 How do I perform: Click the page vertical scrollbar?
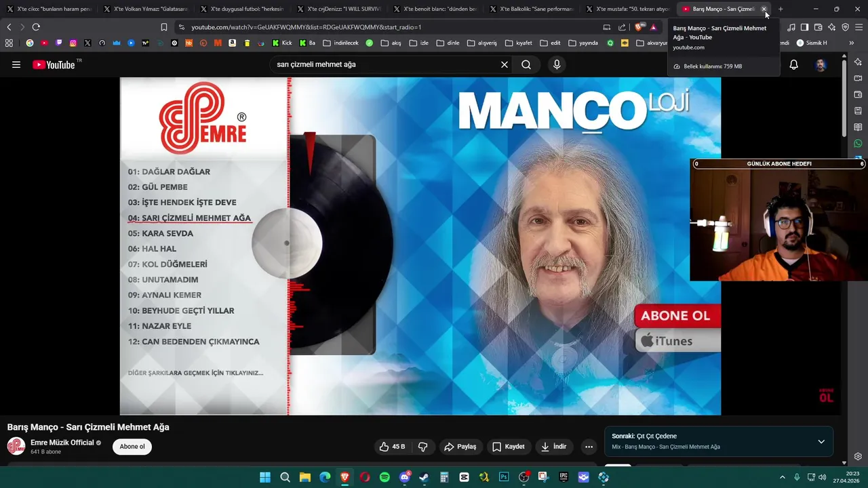(844, 98)
